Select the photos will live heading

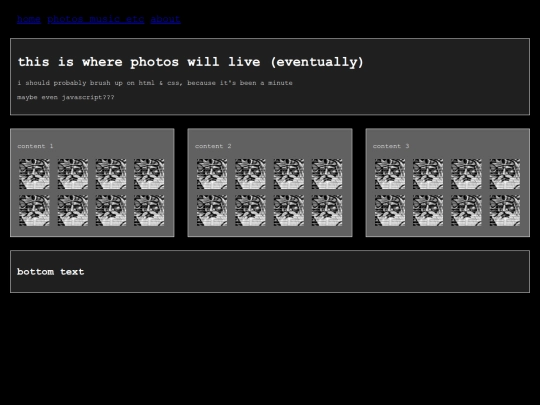click(x=190, y=62)
